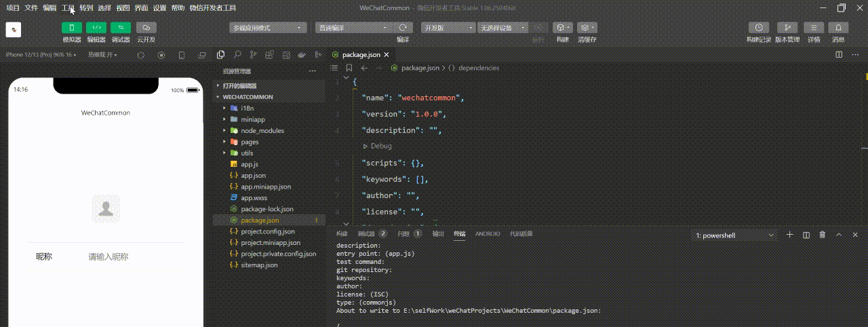
Task: Open the source control branch icon
Action: click(254, 55)
